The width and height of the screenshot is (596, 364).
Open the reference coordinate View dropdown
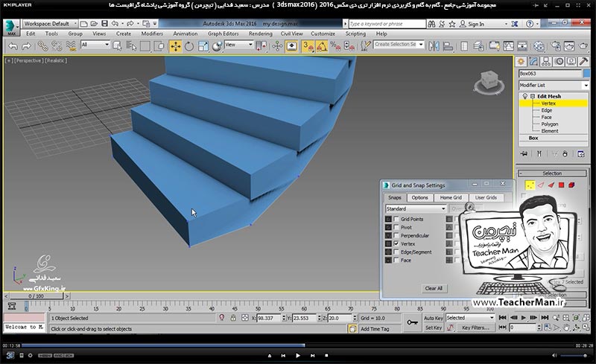[x=238, y=45]
